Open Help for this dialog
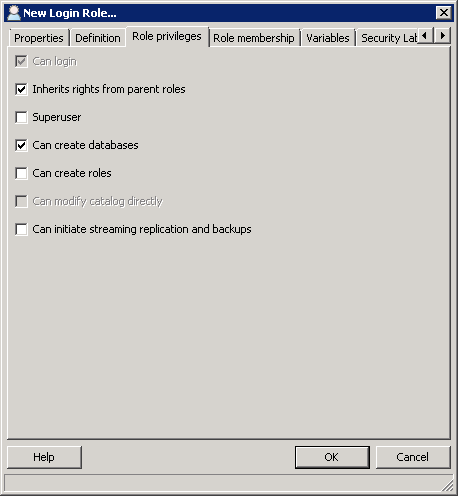 point(44,457)
